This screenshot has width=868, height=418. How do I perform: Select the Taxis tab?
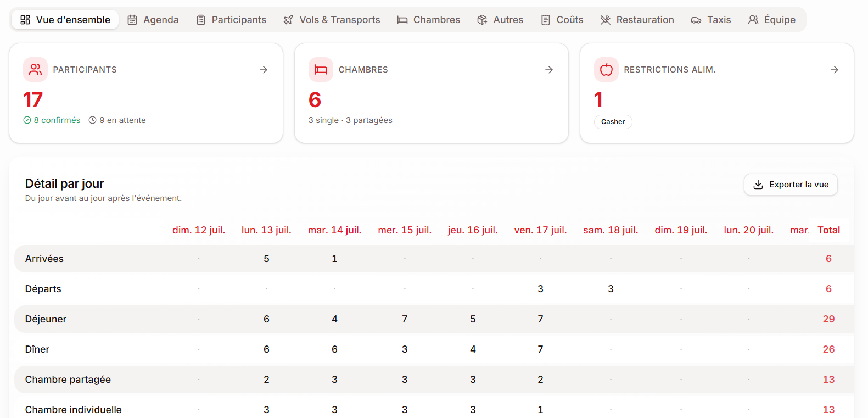pyautogui.click(x=711, y=20)
